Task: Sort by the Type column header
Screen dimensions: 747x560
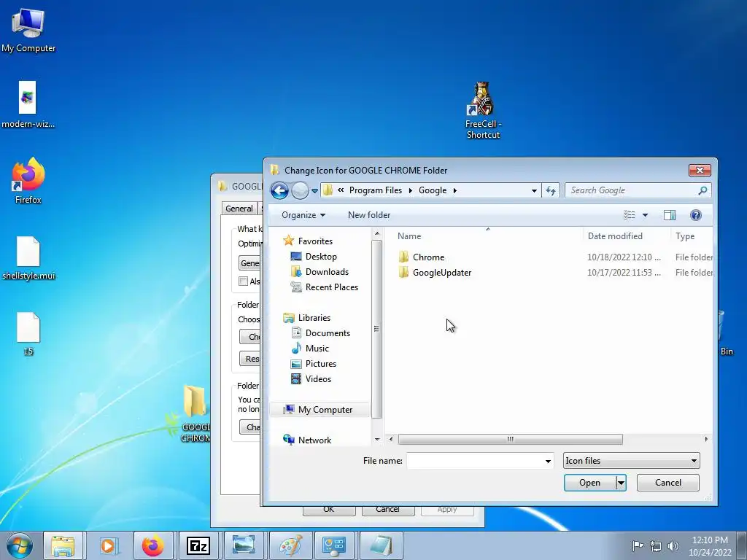Action: point(684,236)
